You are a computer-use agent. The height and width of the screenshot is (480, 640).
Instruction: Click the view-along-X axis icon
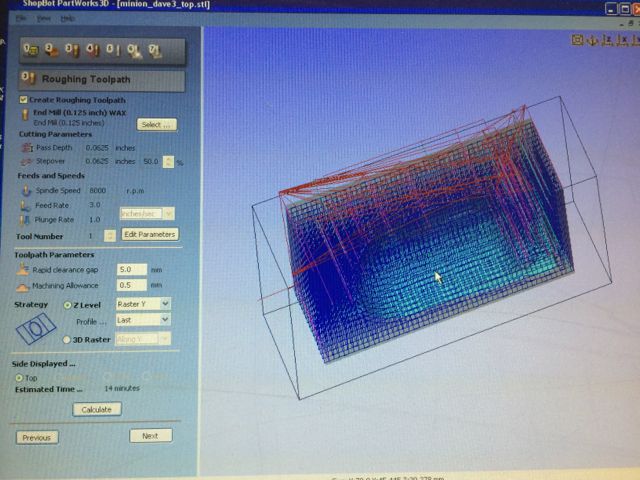(x=622, y=40)
